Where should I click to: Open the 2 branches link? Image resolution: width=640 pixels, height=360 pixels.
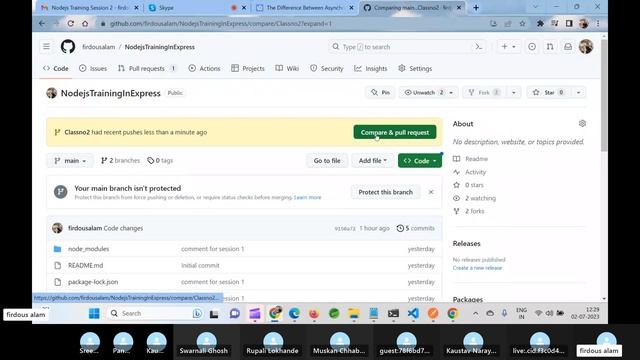tap(120, 160)
